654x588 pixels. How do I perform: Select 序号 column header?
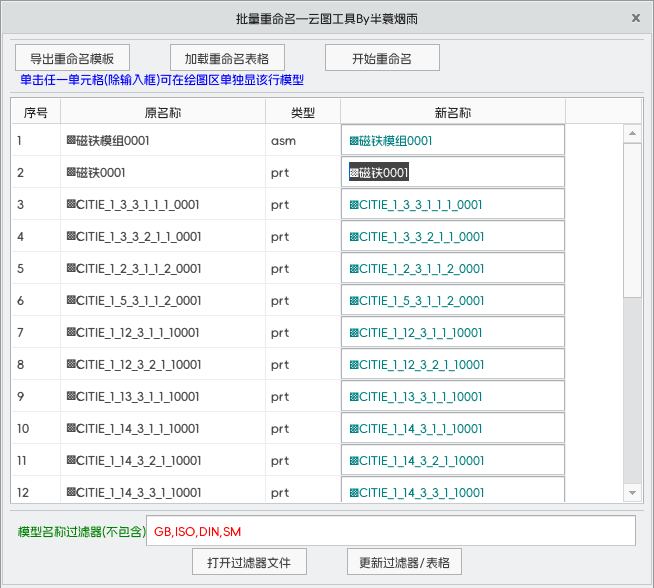36,112
